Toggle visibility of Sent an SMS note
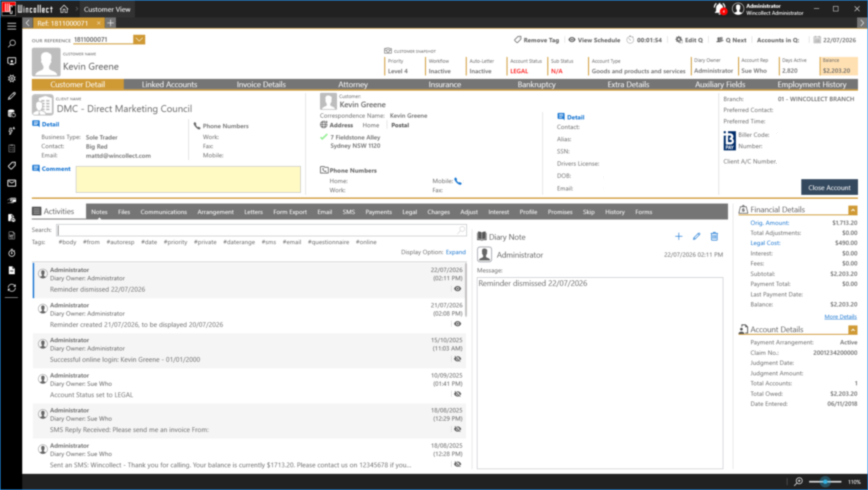 457,464
